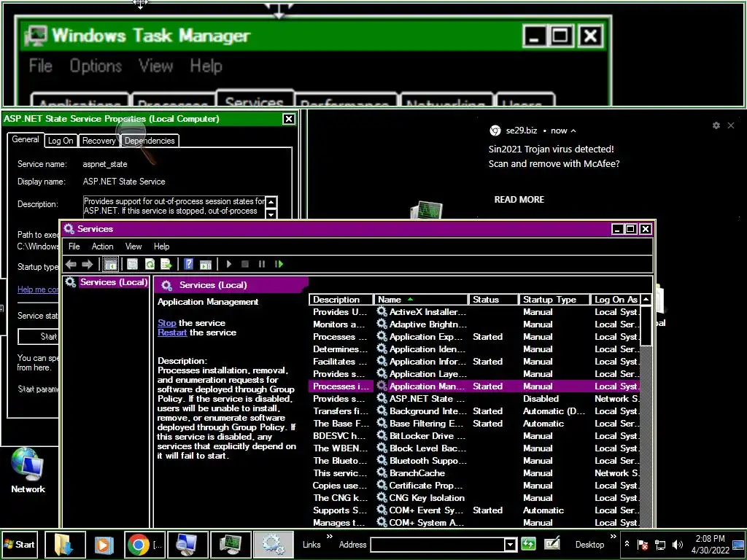Open notification settings gear icon

(716, 125)
